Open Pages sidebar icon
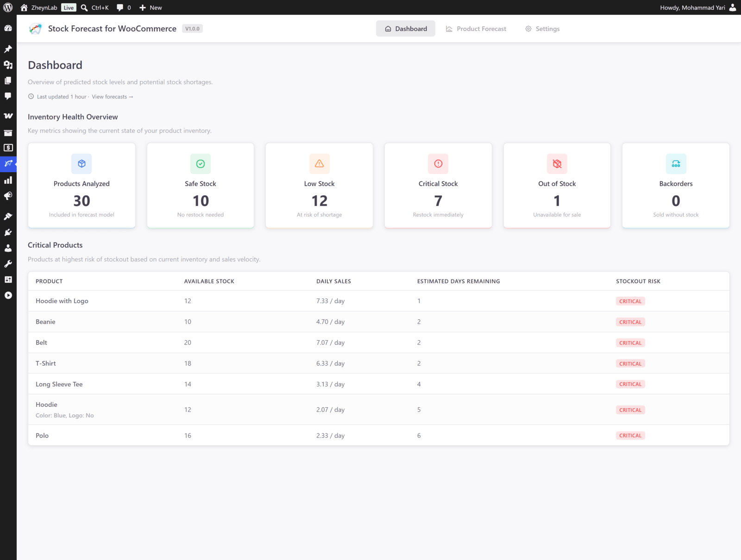 [x=8, y=81]
